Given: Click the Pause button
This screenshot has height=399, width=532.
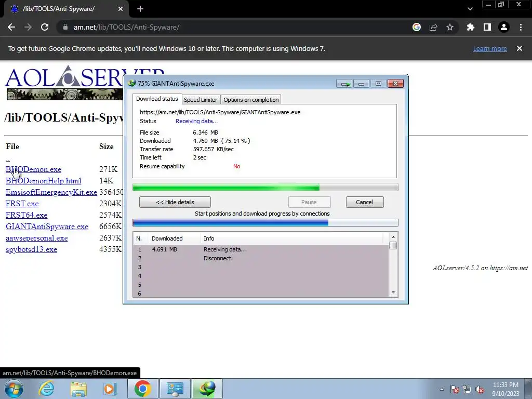Looking at the screenshot, I should (309, 202).
